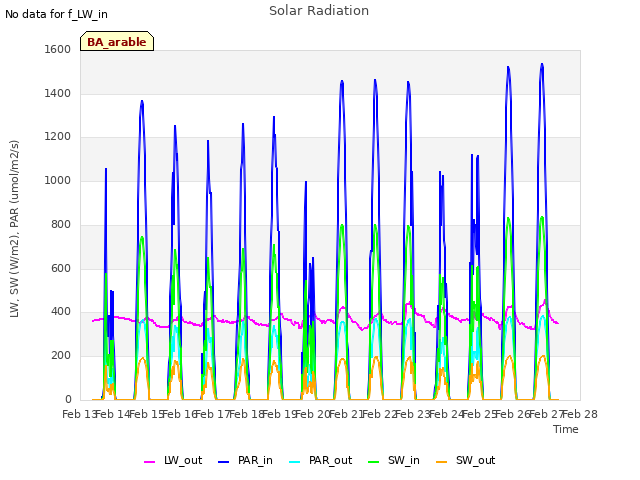Click the Feb 13 x-axis label
The width and height of the screenshot is (640, 480).
(79, 414)
